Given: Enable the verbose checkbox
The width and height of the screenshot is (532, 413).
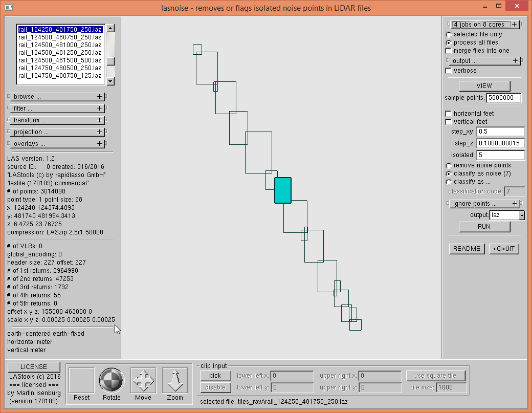Looking at the screenshot, I should 449,71.
